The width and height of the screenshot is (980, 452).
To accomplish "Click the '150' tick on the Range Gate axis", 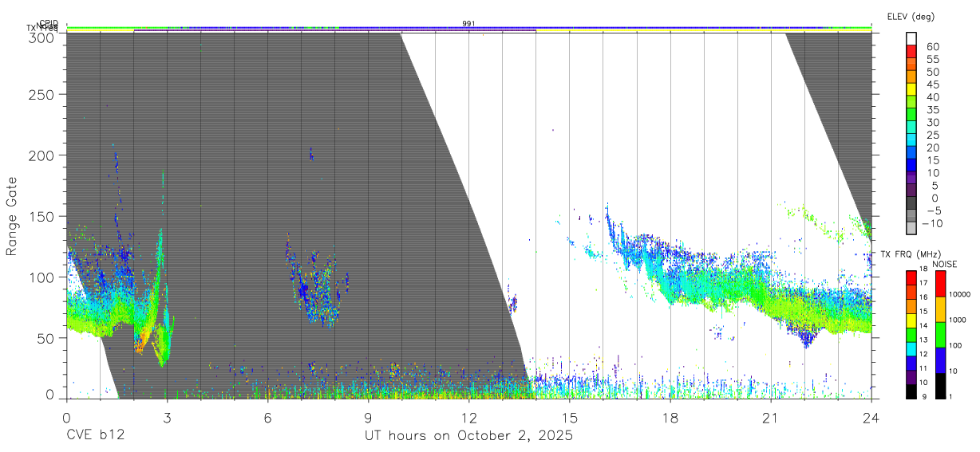I will click(42, 216).
